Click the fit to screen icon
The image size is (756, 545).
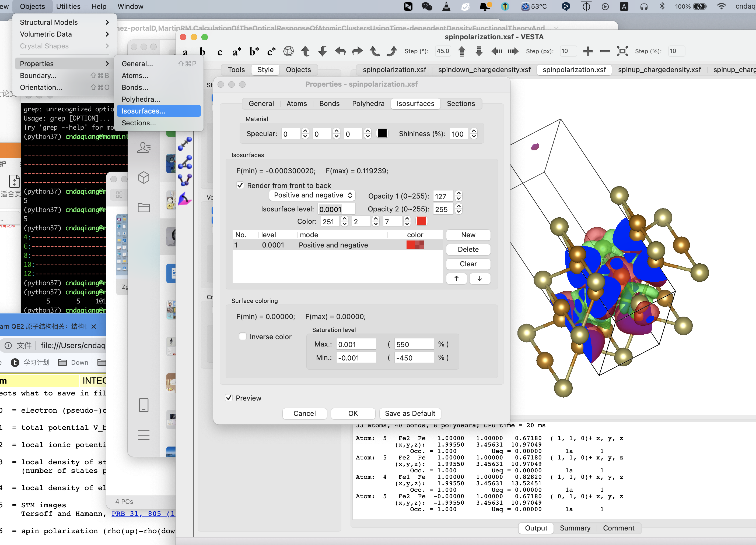pyautogui.click(x=622, y=51)
